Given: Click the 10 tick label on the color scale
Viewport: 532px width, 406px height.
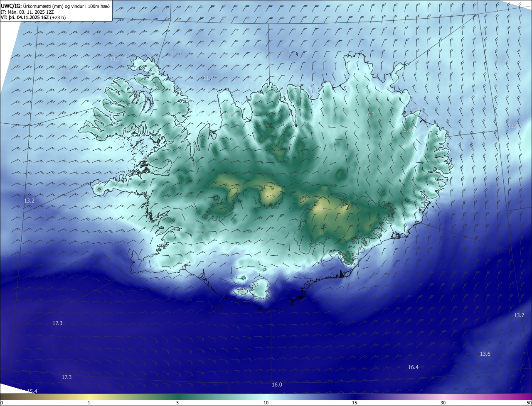Looking at the screenshot, I should tap(266, 403).
